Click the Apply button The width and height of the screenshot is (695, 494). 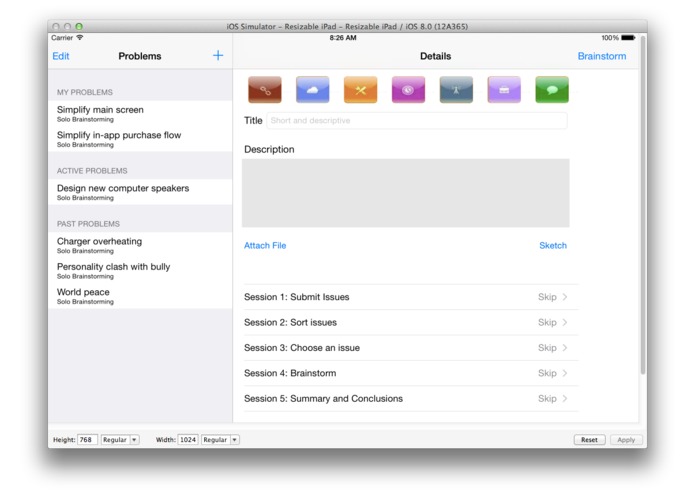point(626,440)
